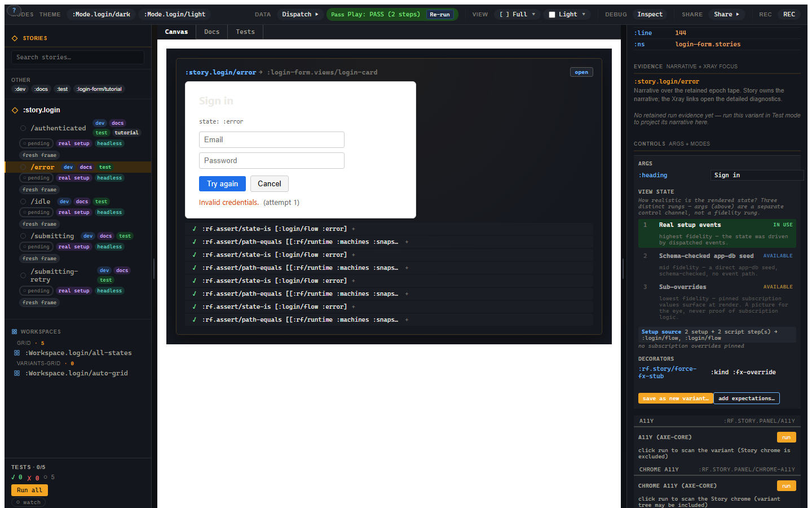The height and width of the screenshot is (508, 812).
Task: Click the Re-run button
Action: (x=440, y=15)
